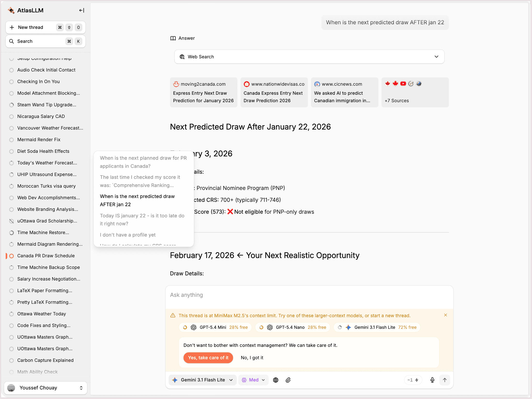Open cicnews.com AI prediction source
Viewport: 532px width, 399px height.
[x=345, y=92]
